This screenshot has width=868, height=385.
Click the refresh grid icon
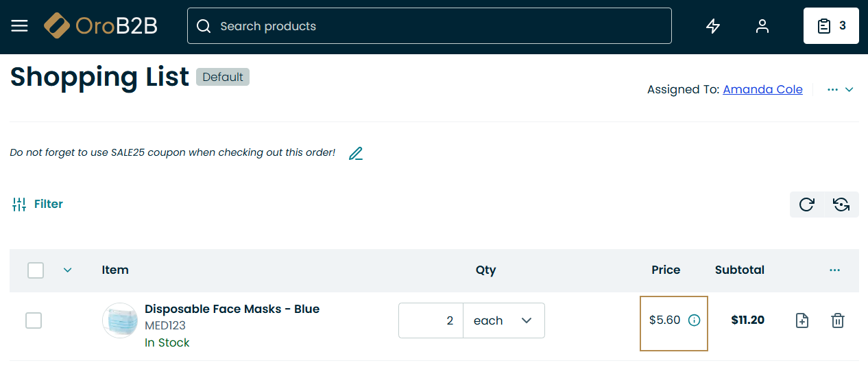pyautogui.click(x=807, y=205)
